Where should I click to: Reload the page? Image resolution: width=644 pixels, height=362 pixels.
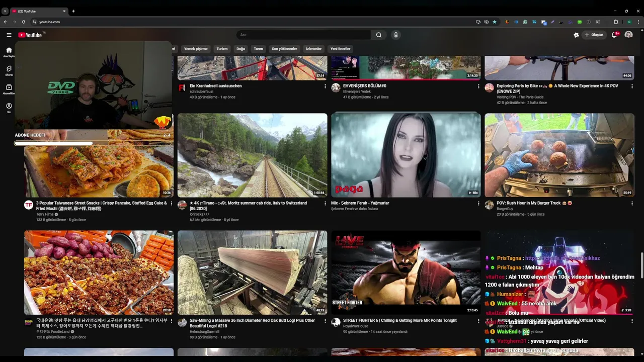[x=23, y=22]
